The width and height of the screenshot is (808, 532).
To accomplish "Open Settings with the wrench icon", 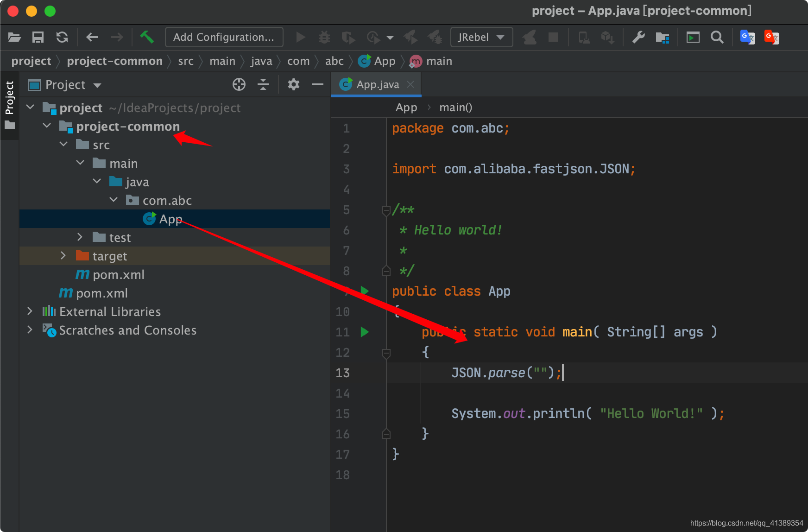I will 638,37.
